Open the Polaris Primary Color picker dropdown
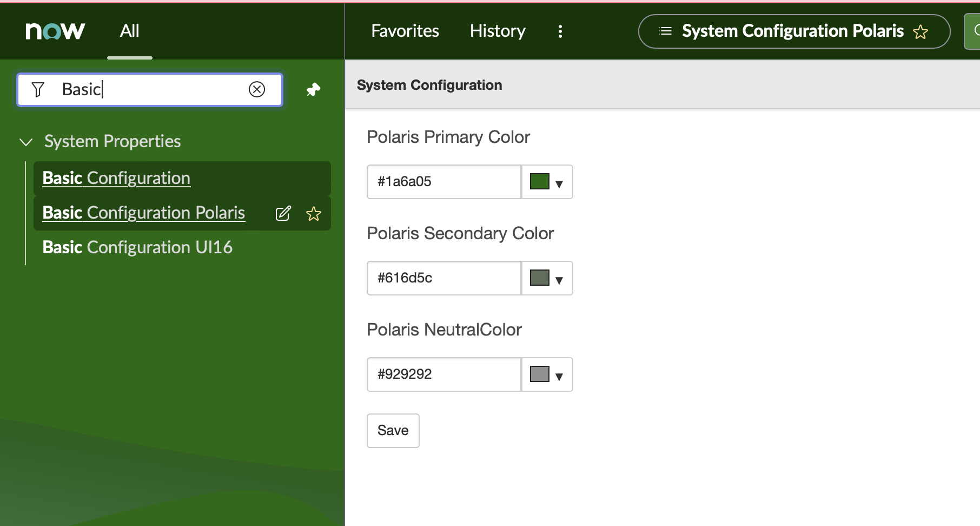980x526 pixels. tap(560, 182)
